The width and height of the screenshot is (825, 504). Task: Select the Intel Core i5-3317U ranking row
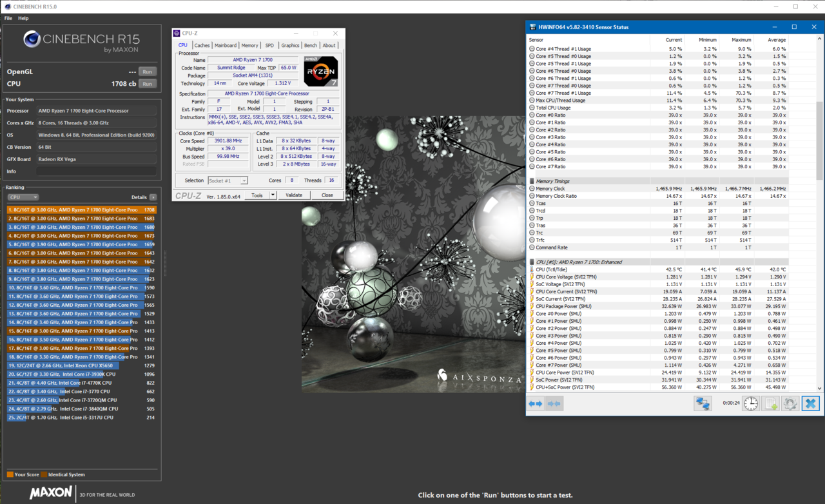[82, 417]
